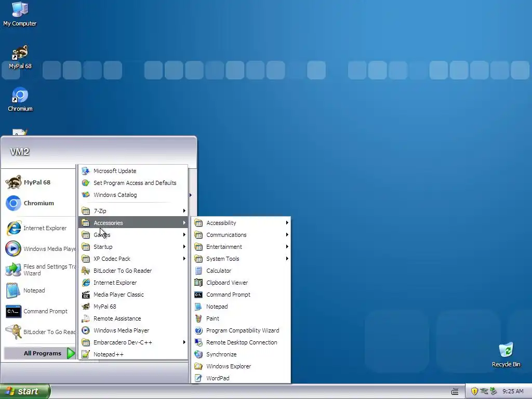Click the All Programs button

click(x=39, y=353)
